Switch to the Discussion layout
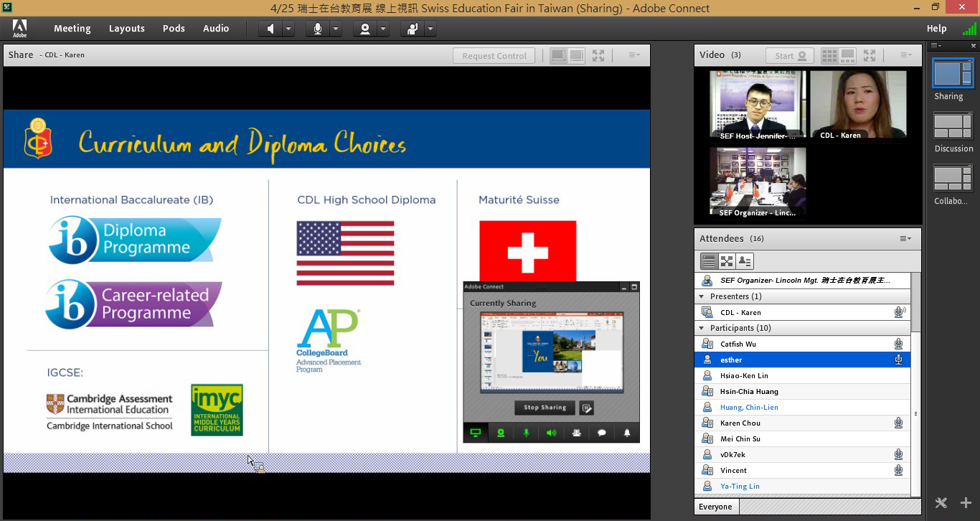The image size is (980, 521). 952,126
